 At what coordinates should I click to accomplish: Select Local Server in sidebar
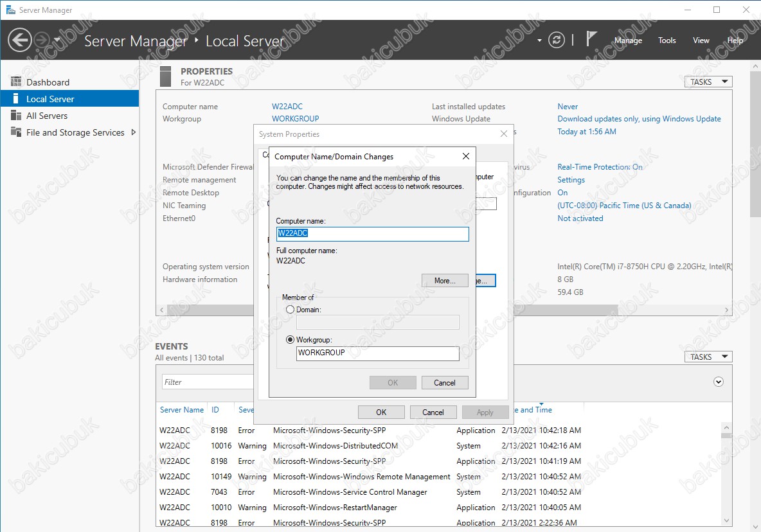[69, 99]
